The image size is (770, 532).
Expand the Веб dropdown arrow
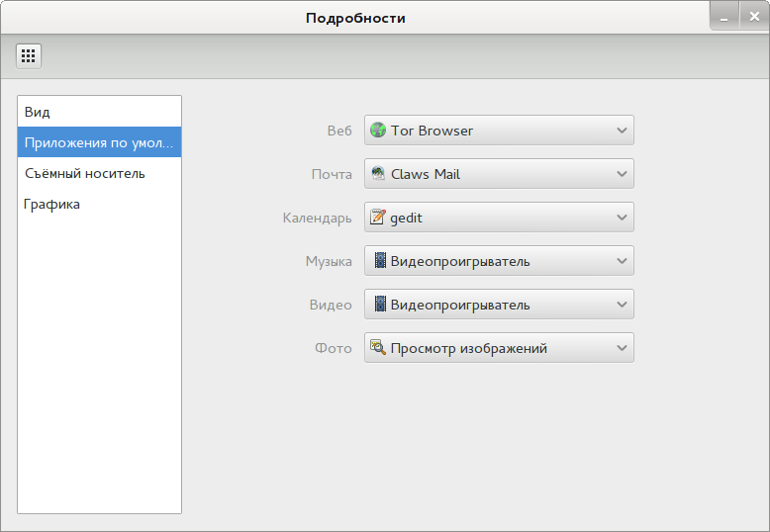click(622, 131)
